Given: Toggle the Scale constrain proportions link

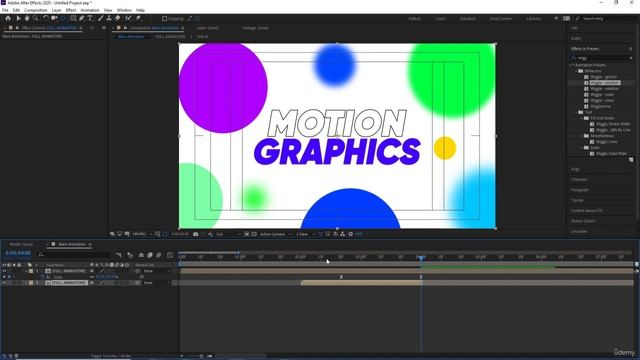Looking at the screenshot, I should coord(92,277).
